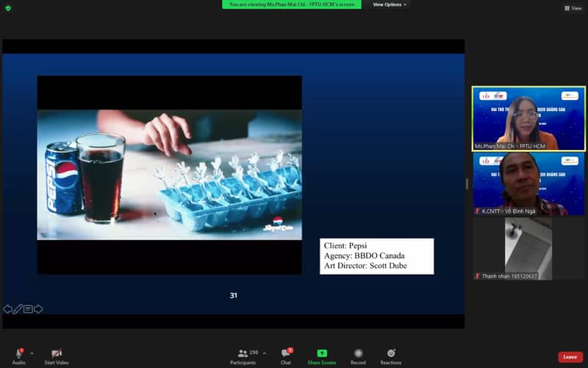Click the "Agency: BBDO Canada" text line
The height and width of the screenshot is (368, 588).
(x=364, y=255)
